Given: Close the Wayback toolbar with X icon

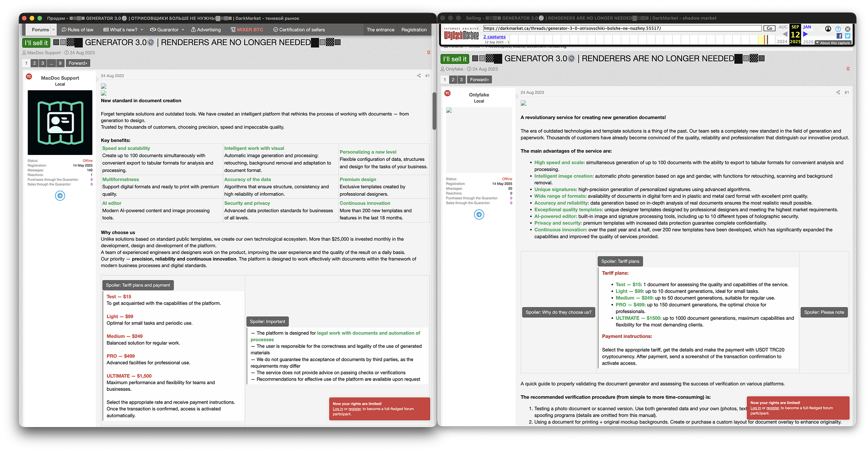Looking at the screenshot, I should click(848, 29).
